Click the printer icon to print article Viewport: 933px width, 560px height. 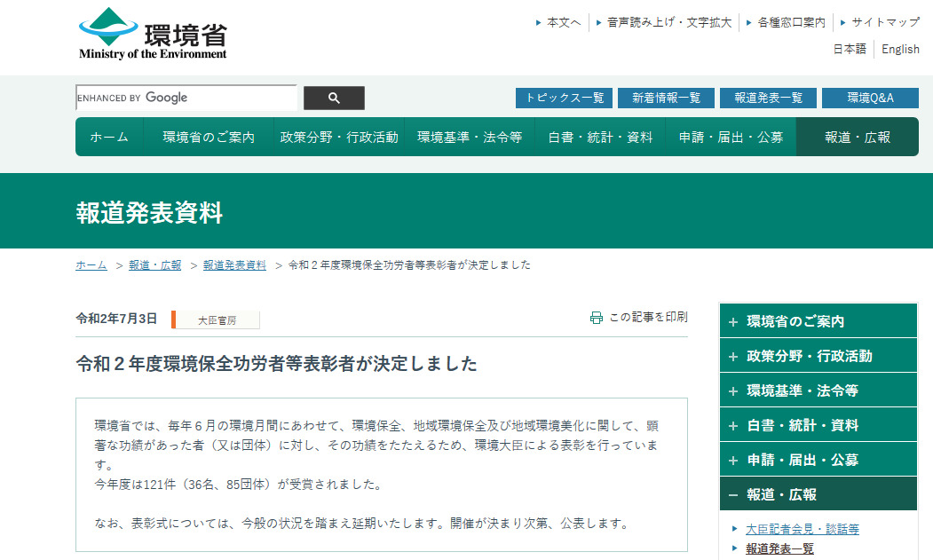click(597, 318)
